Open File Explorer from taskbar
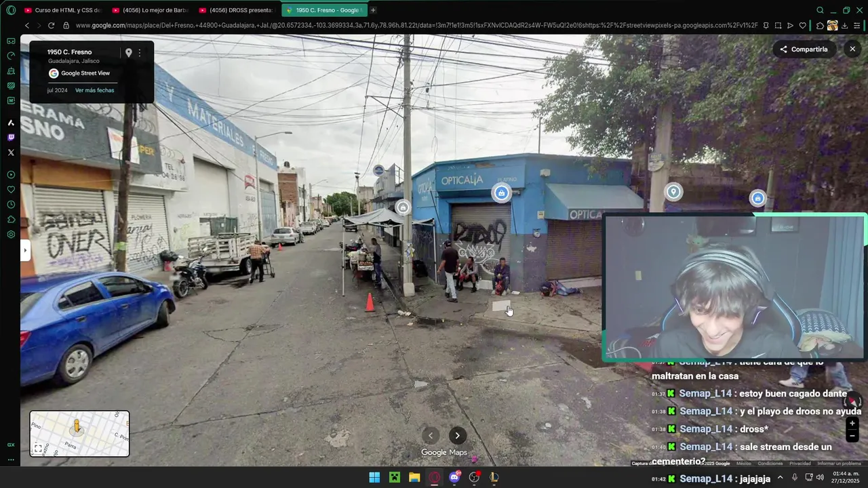 pyautogui.click(x=414, y=477)
